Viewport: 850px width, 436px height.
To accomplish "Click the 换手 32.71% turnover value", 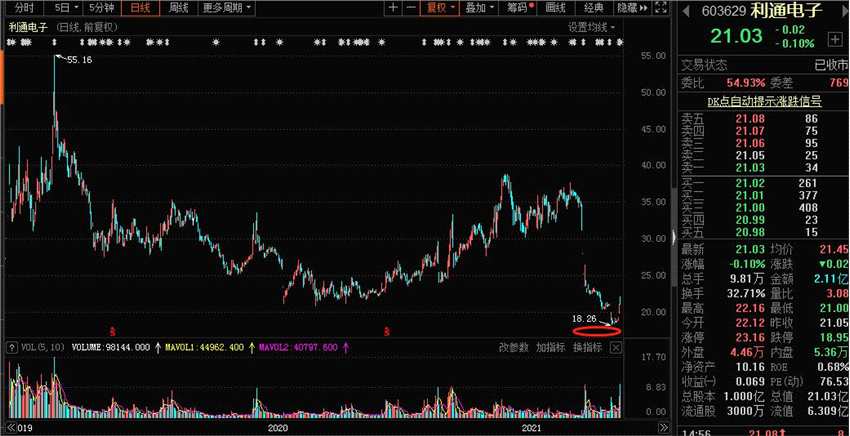I will click(x=746, y=294).
